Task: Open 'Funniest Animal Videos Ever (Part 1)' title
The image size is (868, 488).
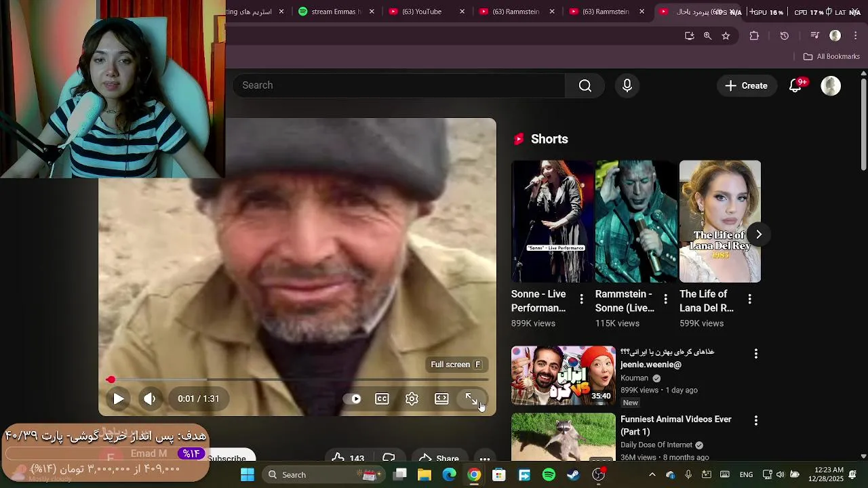Action: [x=676, y=426]
